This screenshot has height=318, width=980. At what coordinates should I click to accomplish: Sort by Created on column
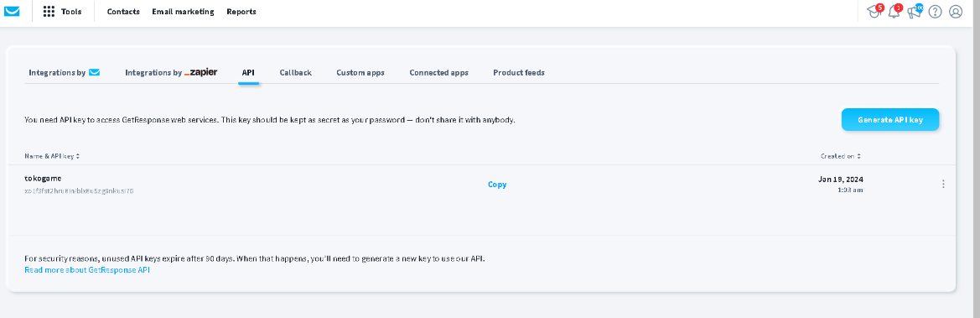click(841, 156)
